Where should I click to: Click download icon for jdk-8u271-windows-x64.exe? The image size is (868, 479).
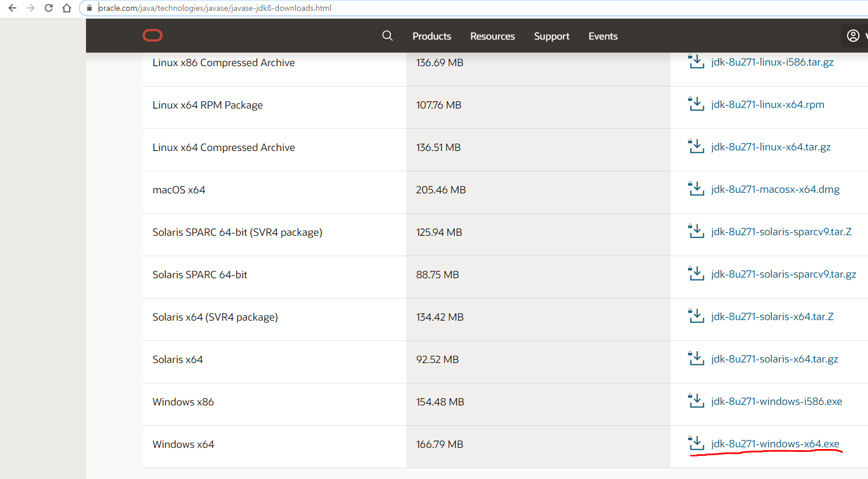coord(696,443)
